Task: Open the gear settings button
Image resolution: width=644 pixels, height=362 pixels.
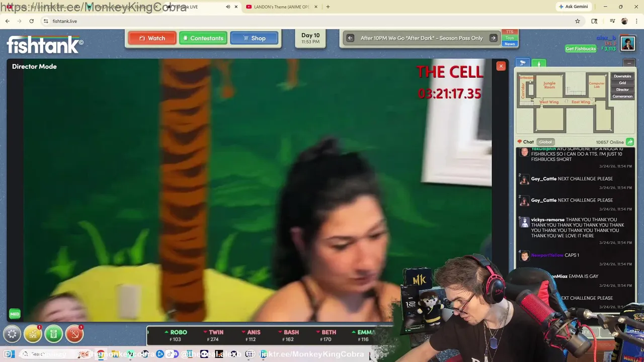Action: coord(12,333)
